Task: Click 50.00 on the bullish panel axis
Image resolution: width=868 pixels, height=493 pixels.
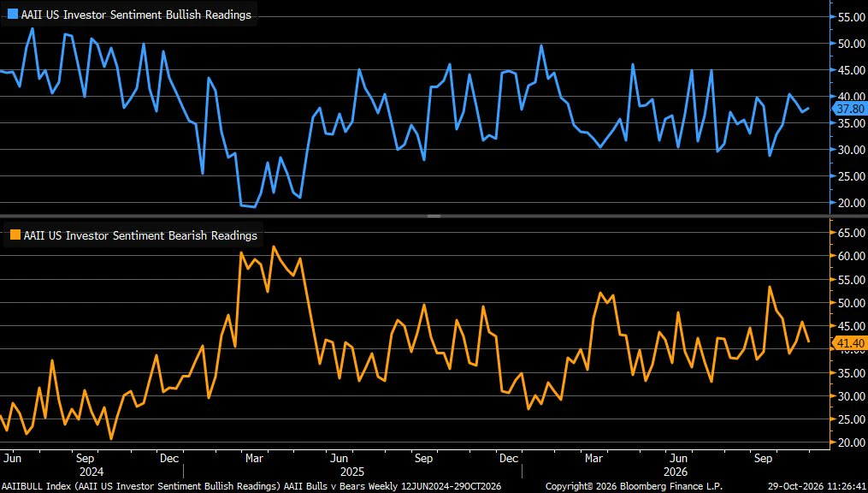Action: pos(852,44)
